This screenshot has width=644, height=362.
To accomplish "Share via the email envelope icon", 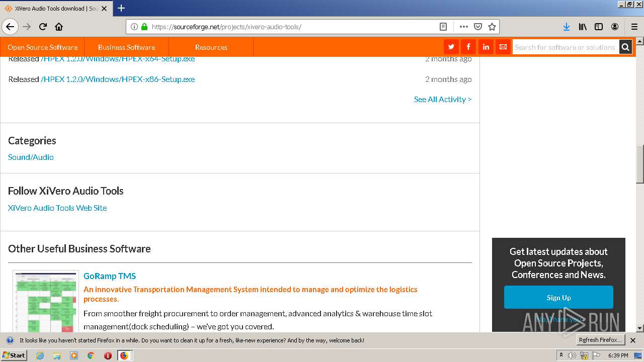I will [503, 47].
